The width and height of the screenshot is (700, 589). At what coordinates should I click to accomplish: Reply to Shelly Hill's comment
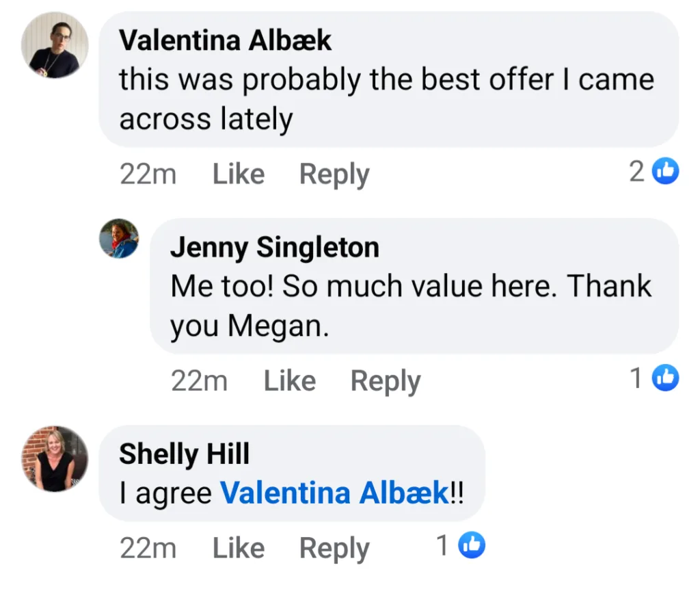pyautogui.click(x=334, y=548)
